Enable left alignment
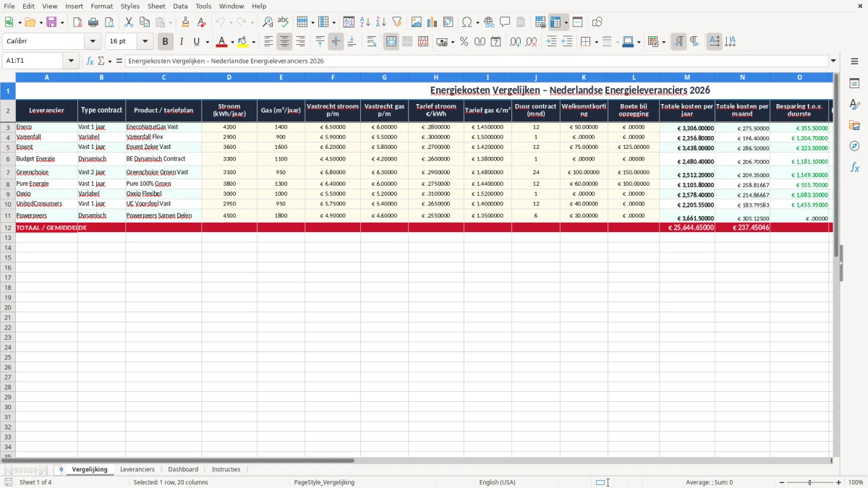 269,42
